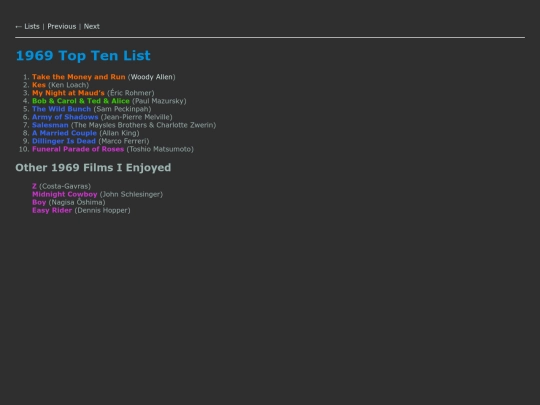Open the Next list
This screenshot has width=540, height=405.
pyautogui.click(x=92, y=27)
